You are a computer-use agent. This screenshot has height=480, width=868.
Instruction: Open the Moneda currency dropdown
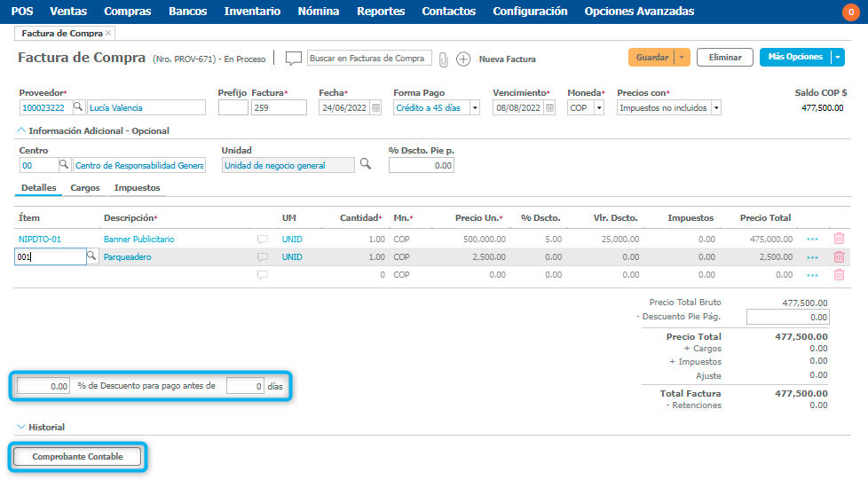coord(599,108)
